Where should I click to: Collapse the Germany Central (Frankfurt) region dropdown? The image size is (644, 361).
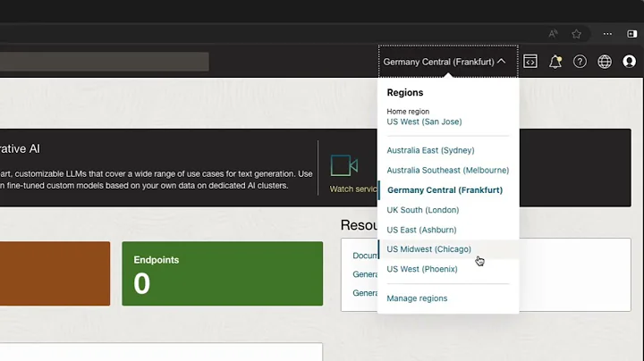[x=448, y=62]
